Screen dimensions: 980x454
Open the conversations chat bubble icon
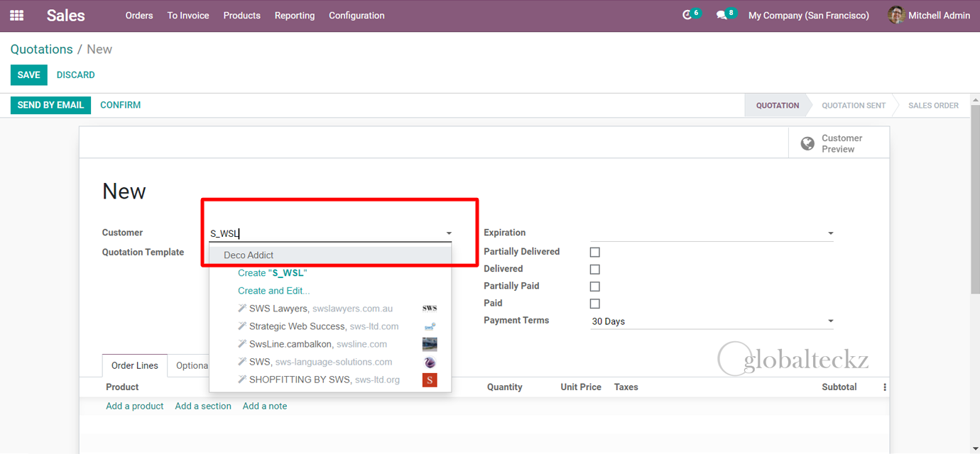pyautogui.click(x=722, y=15)
